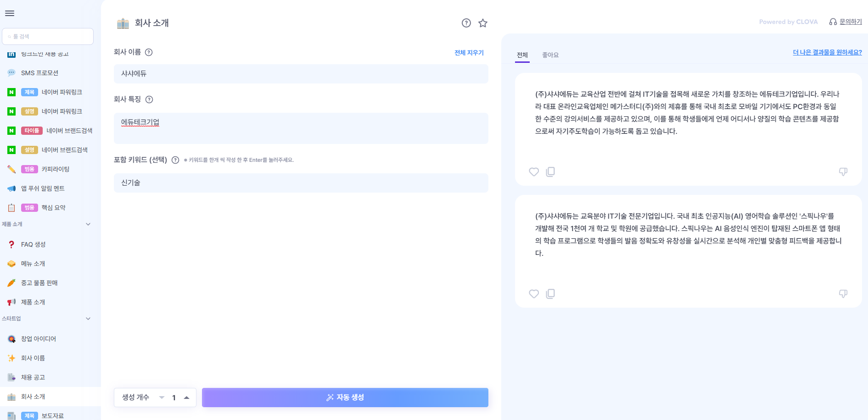Click the 자동 생성 button
The width and height of the screenshot is (868, 420).
point(345,398)
